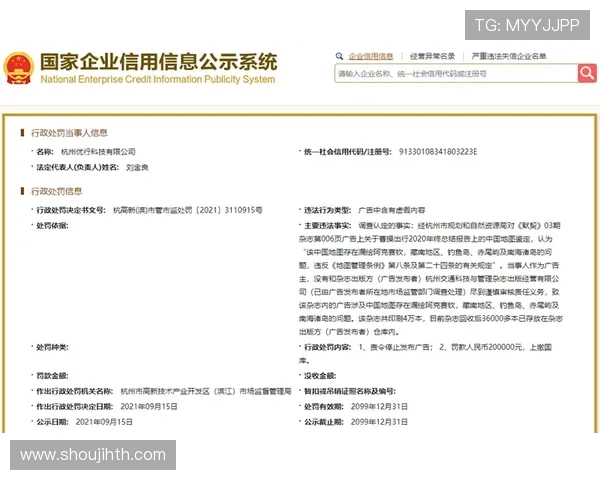This screenshot has width=600, height=480.
Task: Click the 违法行为类型 label
Action: [328, 210]
